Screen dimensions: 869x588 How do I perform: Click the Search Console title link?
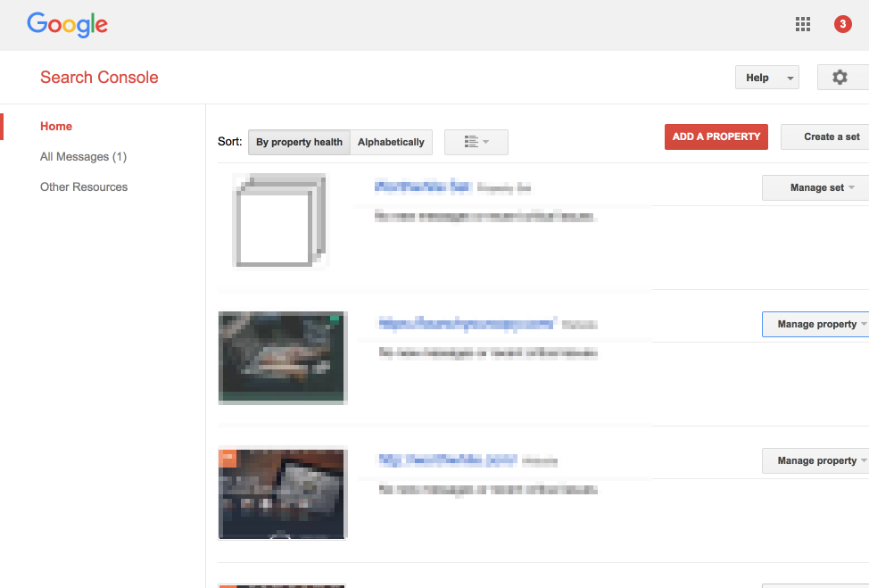click(99, 78)
